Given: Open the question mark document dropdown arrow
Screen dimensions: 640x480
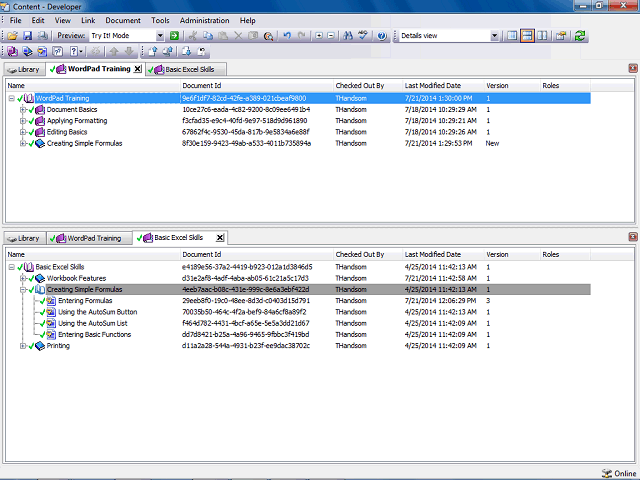Looking at the screenshot, I should 81,51.
